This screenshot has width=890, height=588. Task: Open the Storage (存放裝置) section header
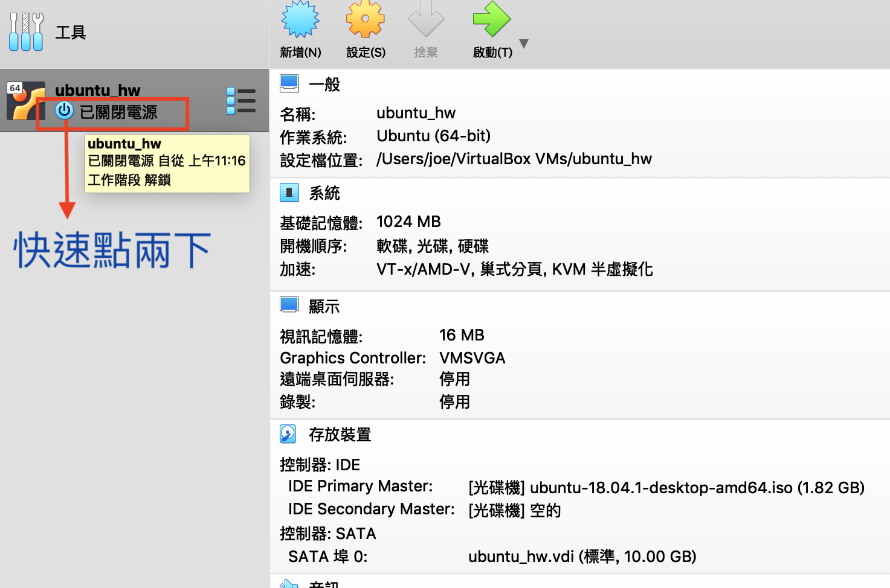click(340, 435)
